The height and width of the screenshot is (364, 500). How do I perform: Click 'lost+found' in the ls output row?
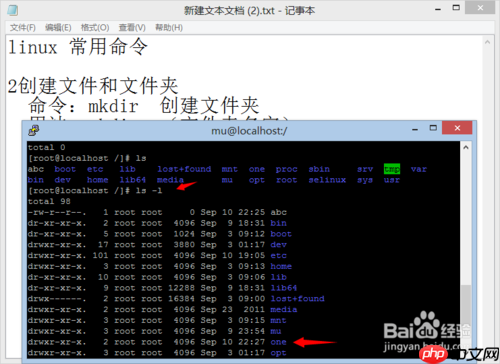[x=184, y=169]
